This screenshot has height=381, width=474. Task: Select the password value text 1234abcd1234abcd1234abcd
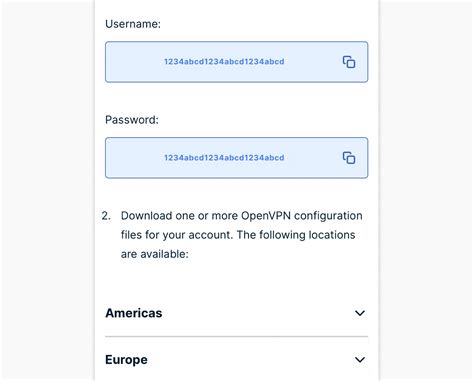point(224,158)
